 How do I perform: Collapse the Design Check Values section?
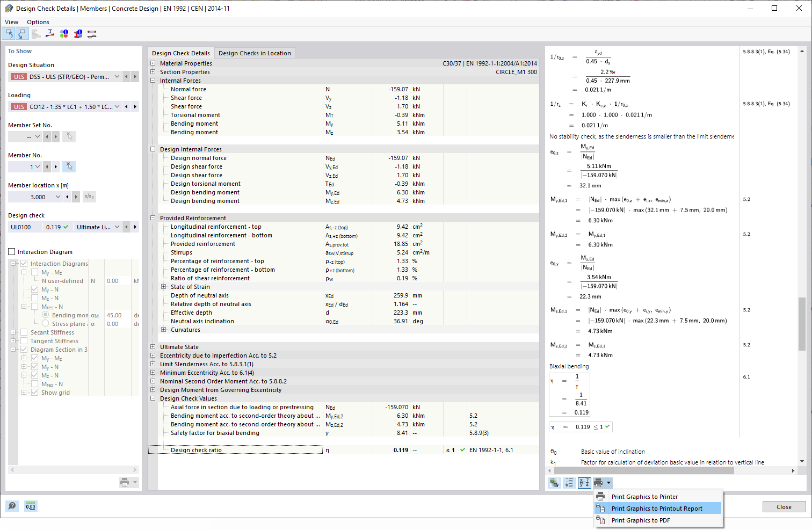point(153,398)
